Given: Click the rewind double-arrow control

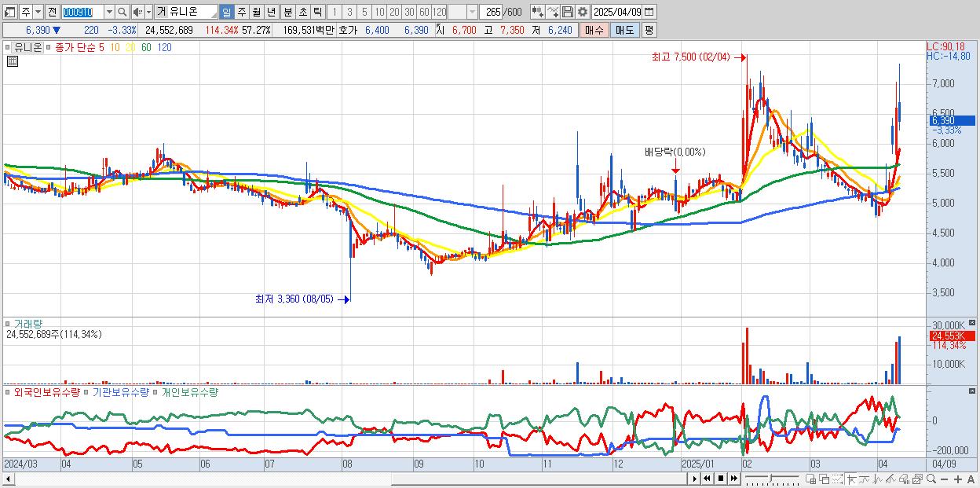Looking at the screenshot, I should pyautogui.click(x=707, y=479).
